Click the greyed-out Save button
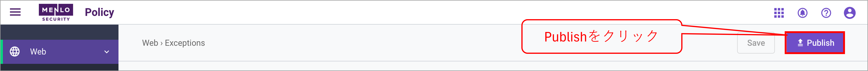 coord(756,43)
